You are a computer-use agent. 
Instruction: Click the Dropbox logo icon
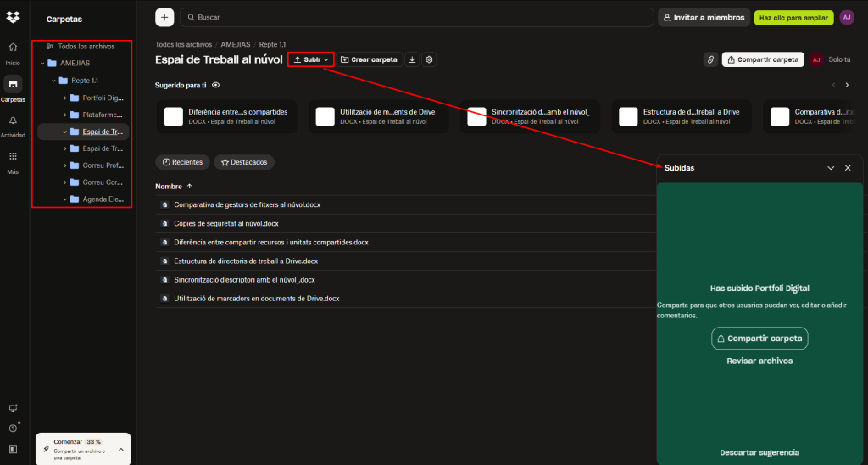13,17
